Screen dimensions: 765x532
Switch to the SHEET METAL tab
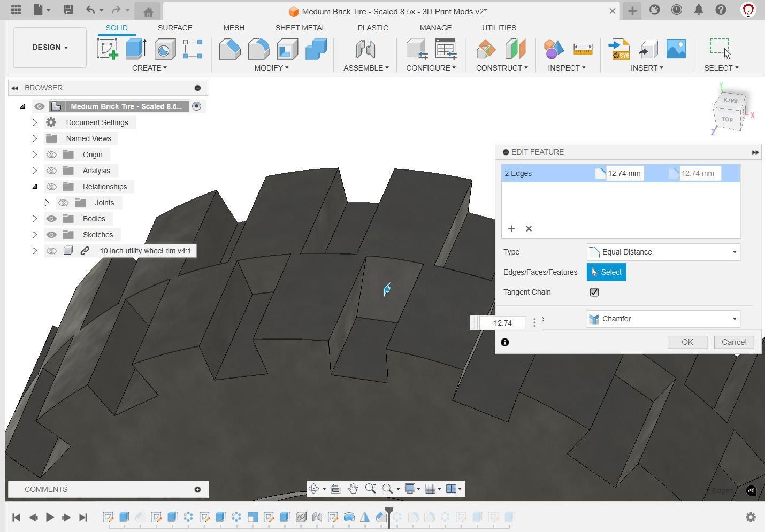pyautogui.click(x=301, y=28)
